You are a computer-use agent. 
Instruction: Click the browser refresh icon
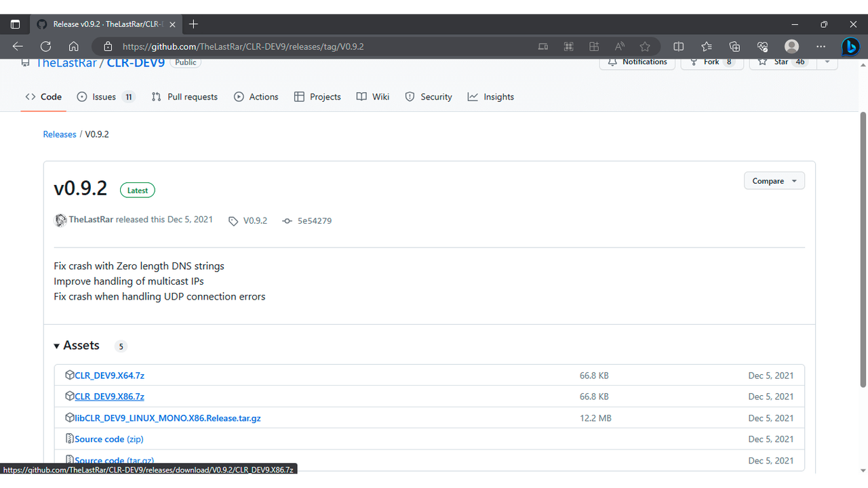45,47
